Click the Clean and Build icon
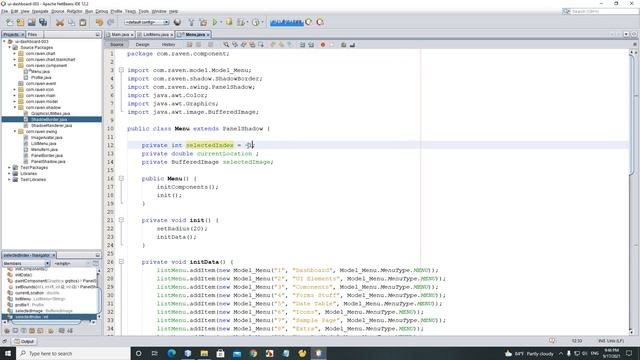Image resolution: width=640 pixels, height=360 pixels. click(x=203, y=22)
